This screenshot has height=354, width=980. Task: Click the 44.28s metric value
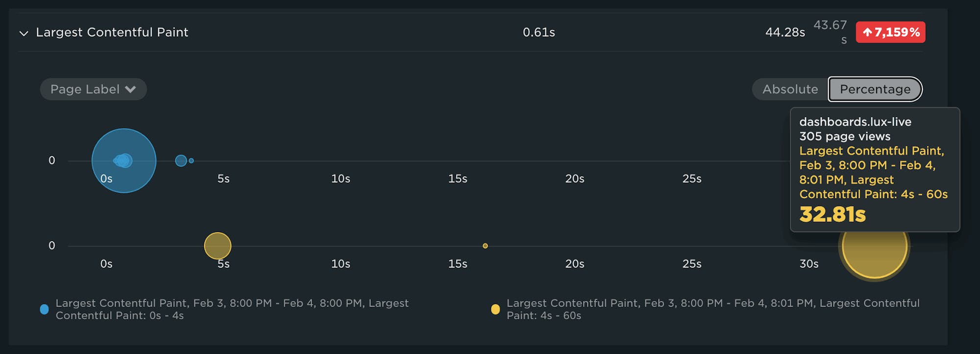click(785, 32)
